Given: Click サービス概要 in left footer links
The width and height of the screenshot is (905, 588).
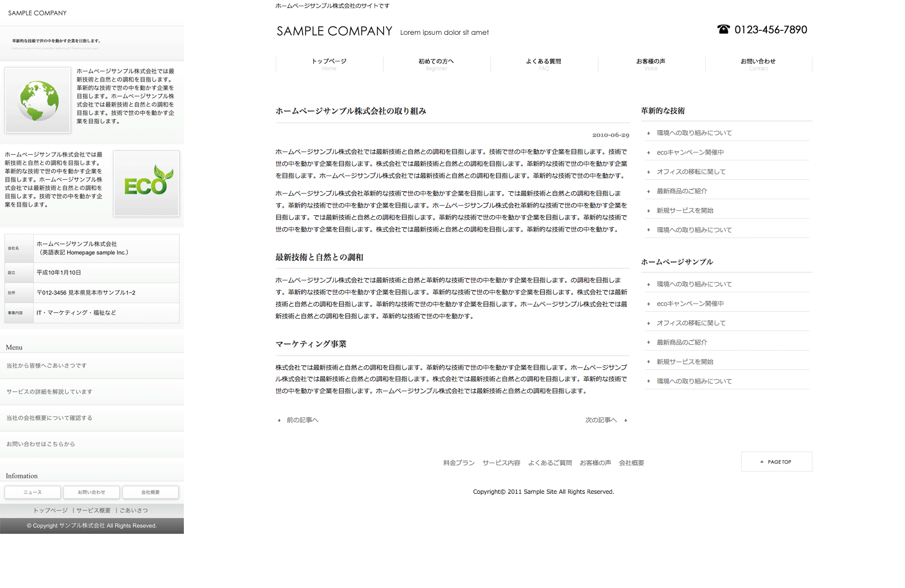Looking at the screenshot, I should tap(94, 510).
